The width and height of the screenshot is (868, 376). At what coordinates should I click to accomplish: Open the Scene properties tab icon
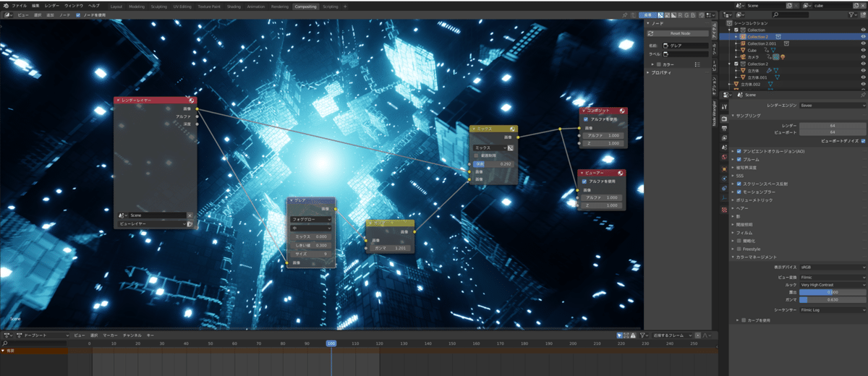[724, 147]
